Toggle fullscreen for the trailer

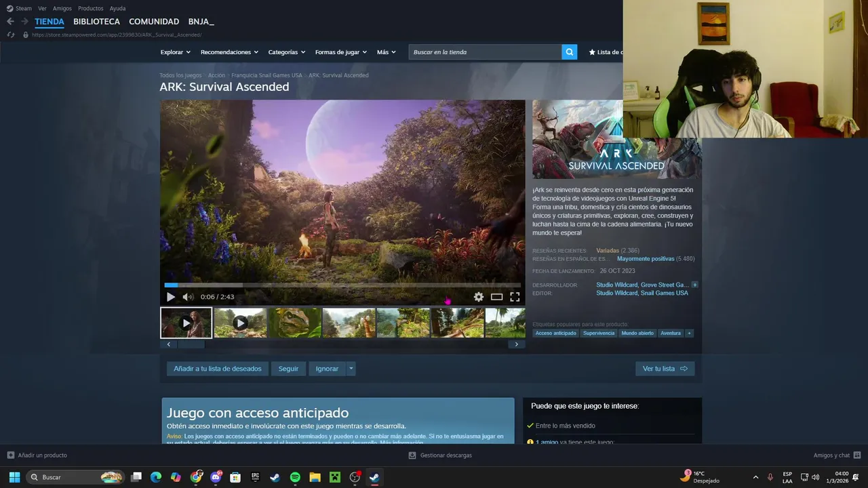pos(515,297)
